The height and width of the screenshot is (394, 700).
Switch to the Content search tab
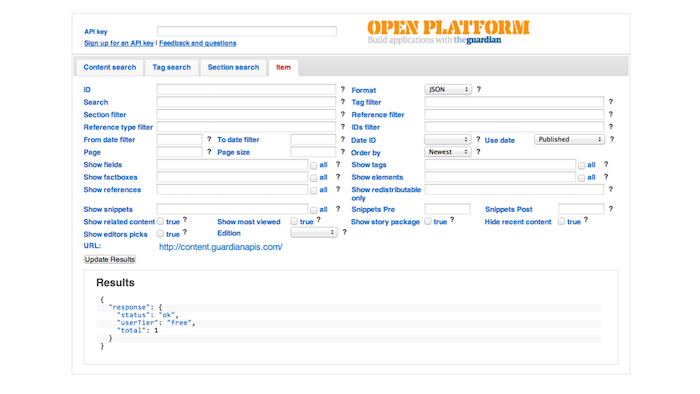click(109, 67)
